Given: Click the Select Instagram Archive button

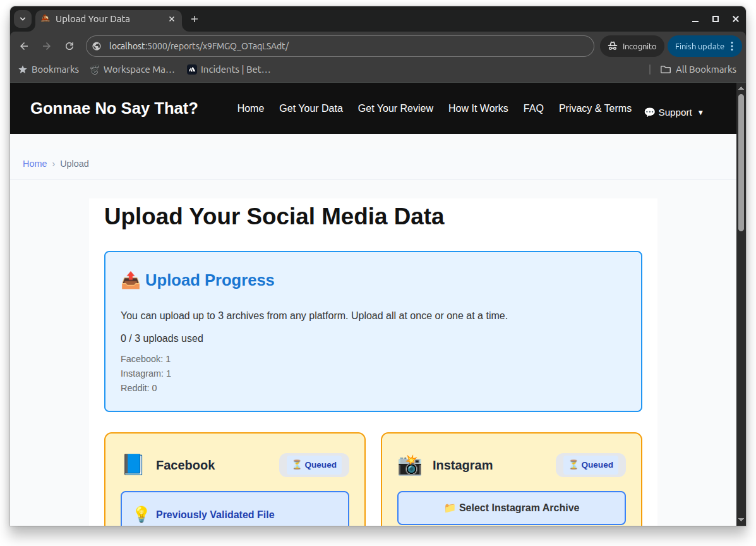Looking at the screenshot, I should pos(512,508).
